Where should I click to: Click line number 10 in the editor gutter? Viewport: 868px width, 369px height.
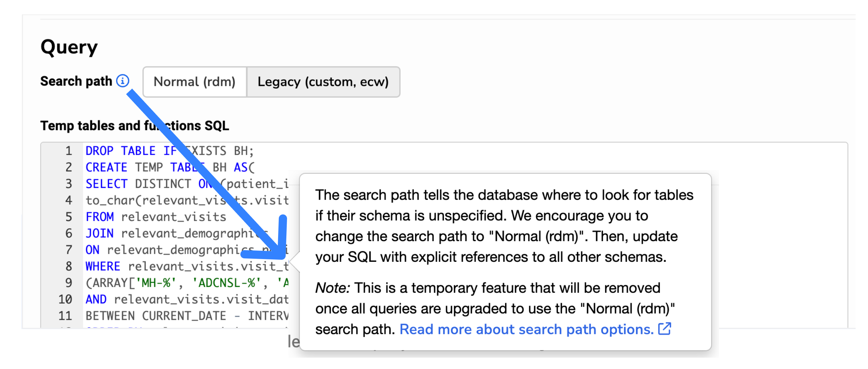point(65,299)
